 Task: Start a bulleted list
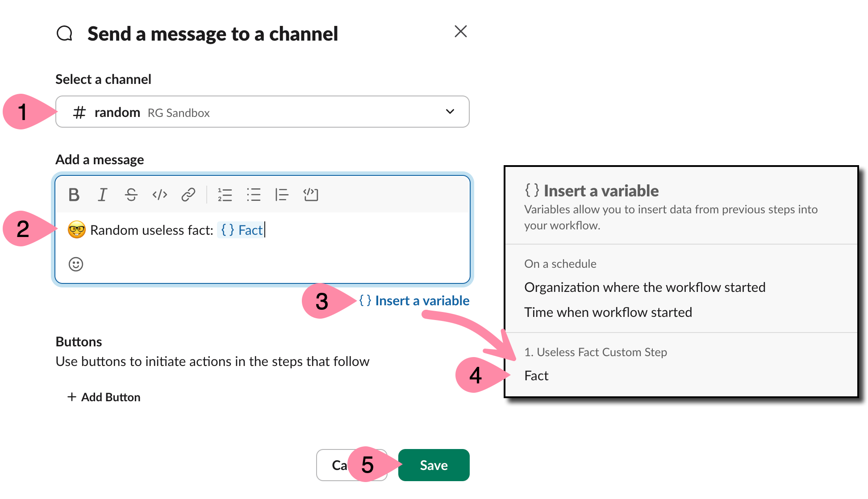254,195
